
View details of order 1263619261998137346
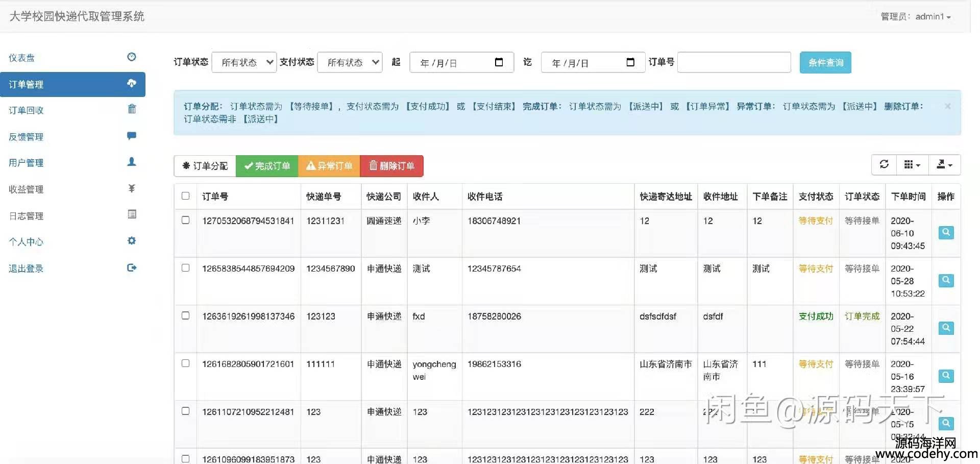pyautogui.click(x=946, y=328)
